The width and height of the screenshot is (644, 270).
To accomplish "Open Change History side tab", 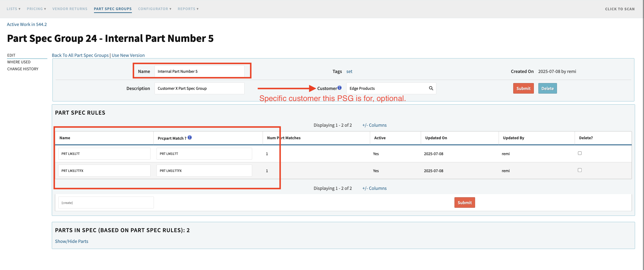I will point(23,69).
